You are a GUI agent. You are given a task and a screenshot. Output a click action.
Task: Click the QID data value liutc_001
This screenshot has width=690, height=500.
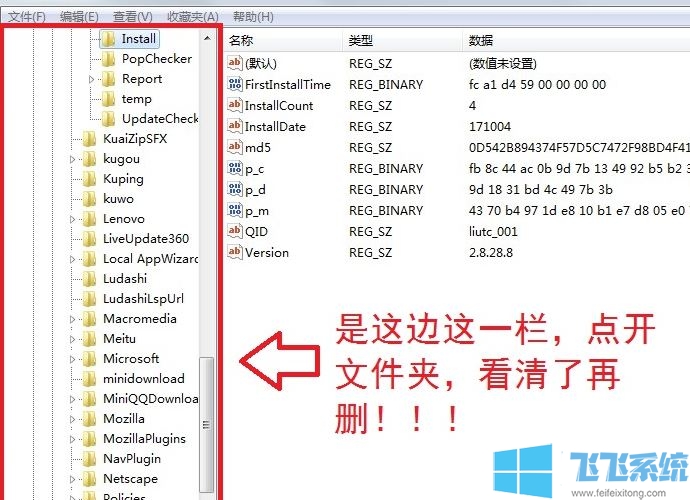coord(493,232)
